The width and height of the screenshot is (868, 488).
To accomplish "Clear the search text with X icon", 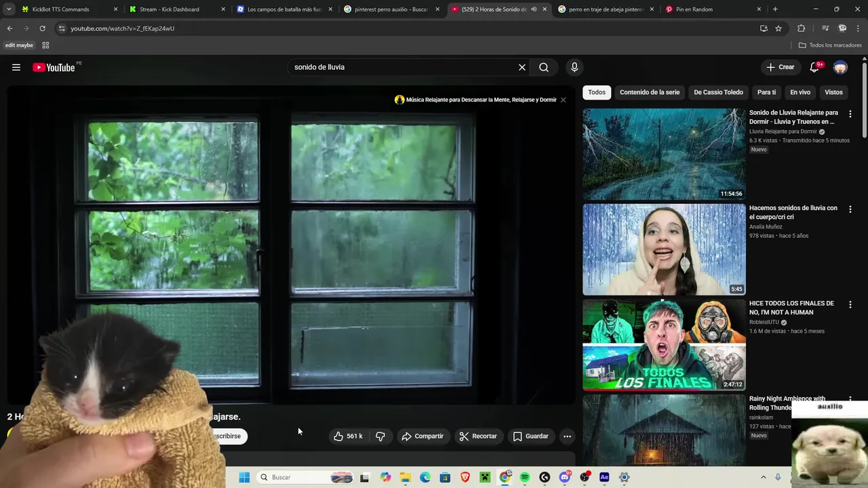I will (522, 67).
